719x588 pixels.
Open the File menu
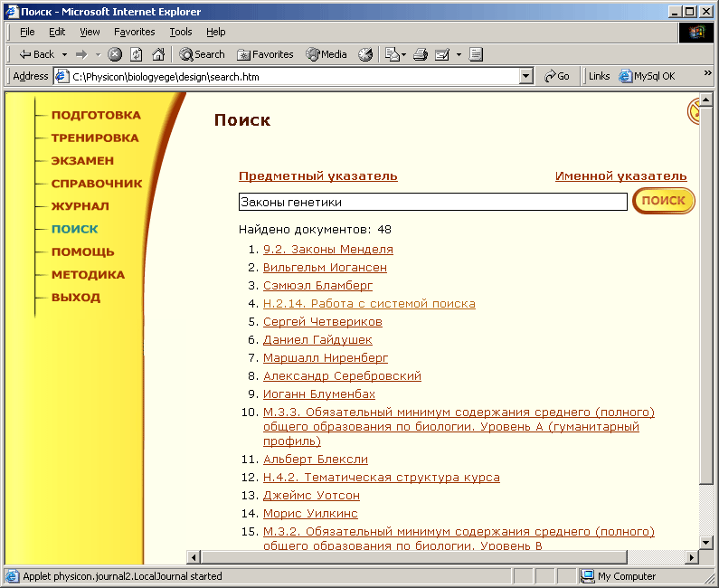pos(27,32)
